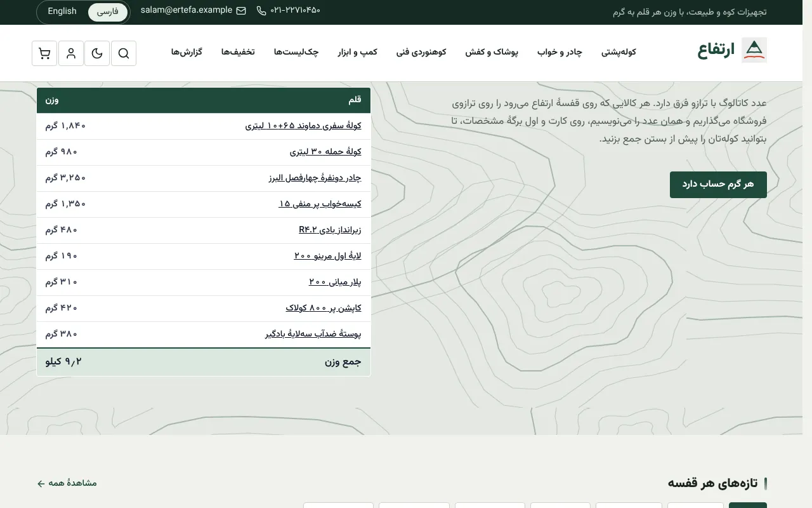812x508 pixels.
Task: Open کیسه‌خواب پر منفی ۱۵ link
Action: click(320, 204)
